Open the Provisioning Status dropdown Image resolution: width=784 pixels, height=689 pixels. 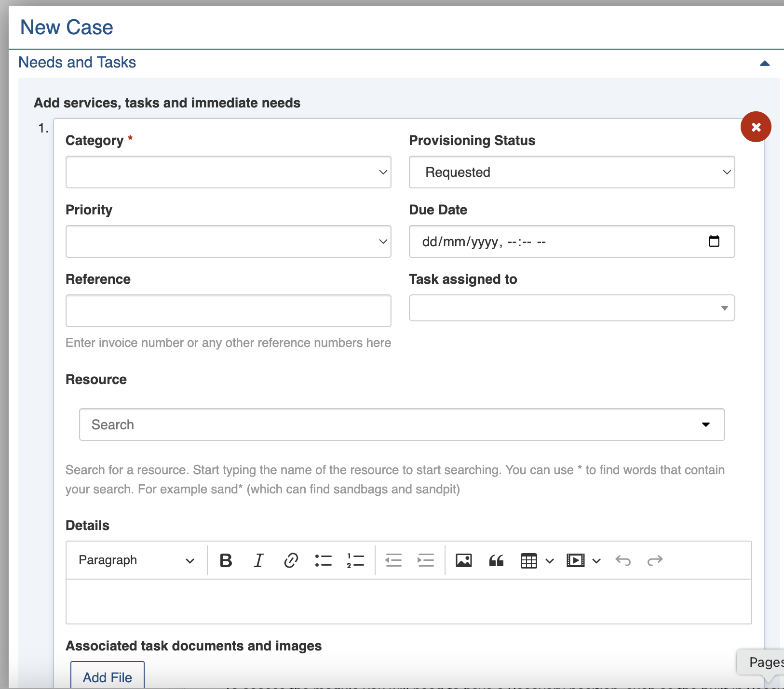point(571,172)
